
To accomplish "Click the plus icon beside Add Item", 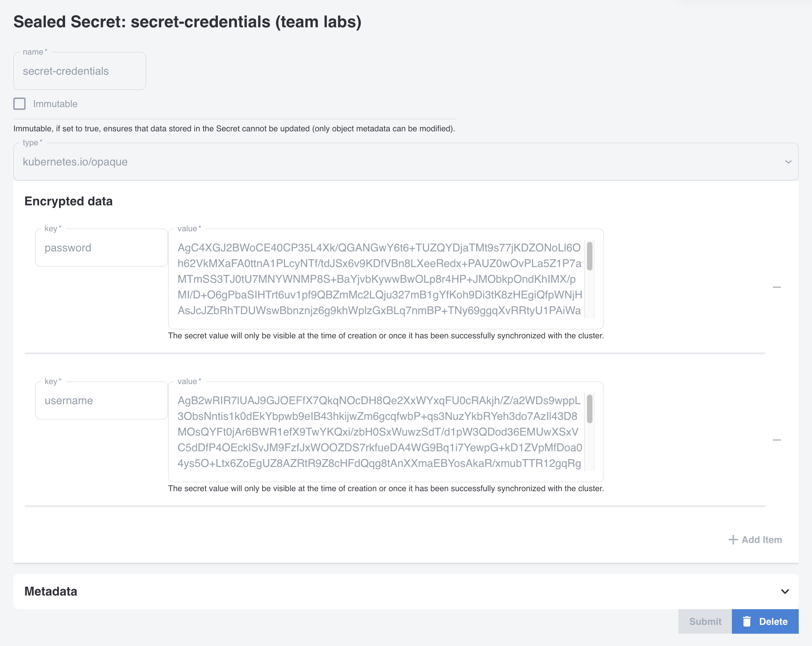I will tap(733, 540).
